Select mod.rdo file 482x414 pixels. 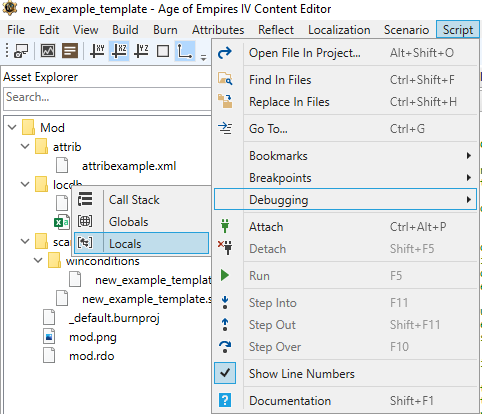coord(92,356)
